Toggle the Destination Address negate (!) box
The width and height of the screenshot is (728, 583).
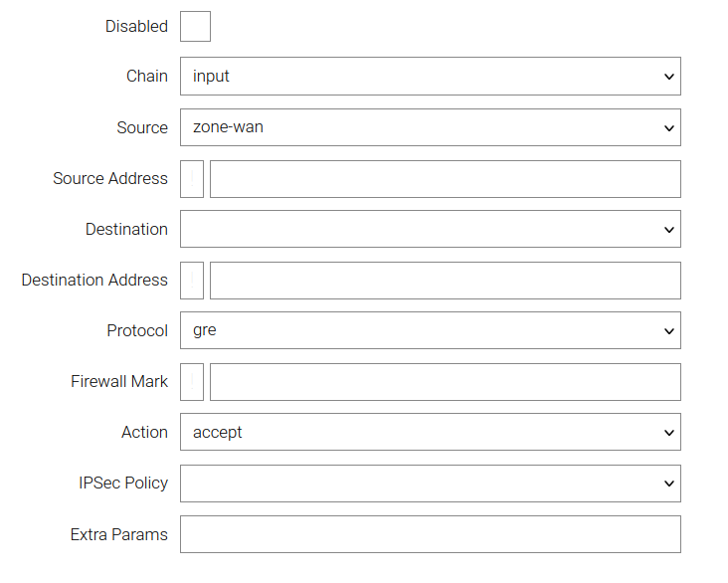pos(192,281)
